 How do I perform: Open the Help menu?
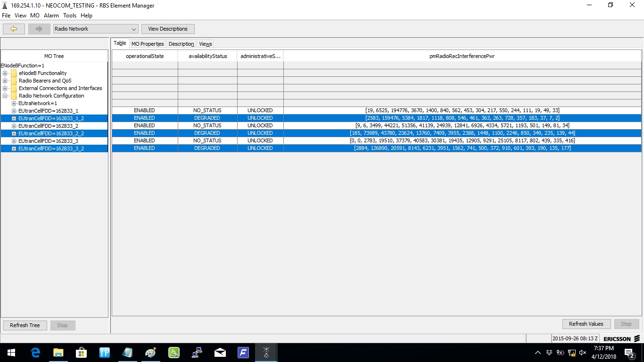tap(86, 16)
